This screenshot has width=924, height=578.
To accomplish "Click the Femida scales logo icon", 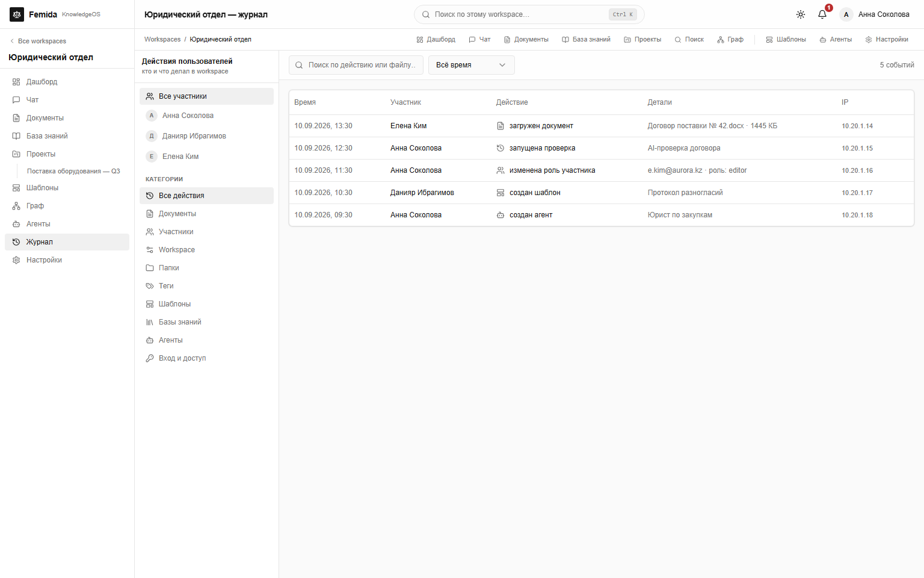I will tap(17, 14).
